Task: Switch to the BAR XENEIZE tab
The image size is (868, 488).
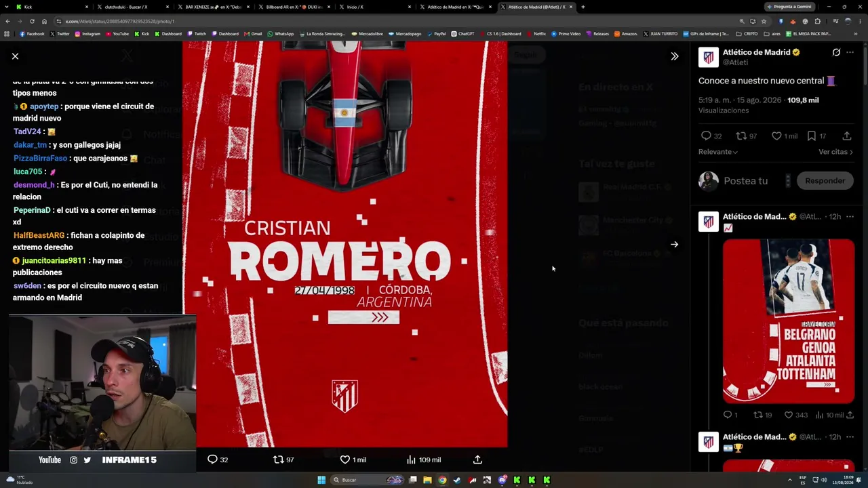Action: (214, 7)
